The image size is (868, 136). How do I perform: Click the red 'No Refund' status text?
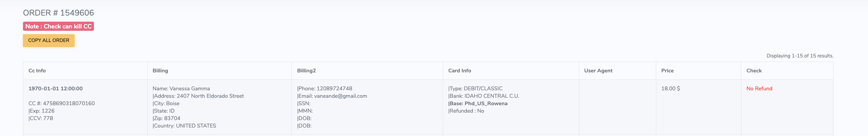759,89
